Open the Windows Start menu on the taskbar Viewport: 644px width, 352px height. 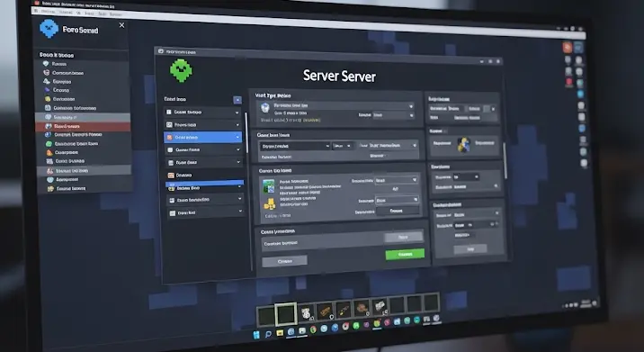click(257, 334)
